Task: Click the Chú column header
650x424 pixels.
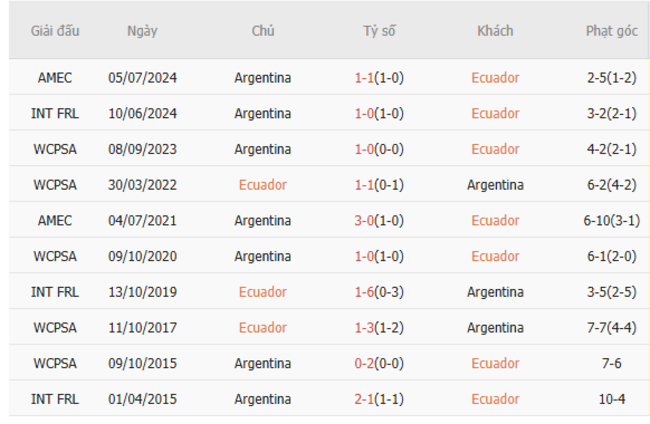Action: pyautogui.click(x=263, y=31)
